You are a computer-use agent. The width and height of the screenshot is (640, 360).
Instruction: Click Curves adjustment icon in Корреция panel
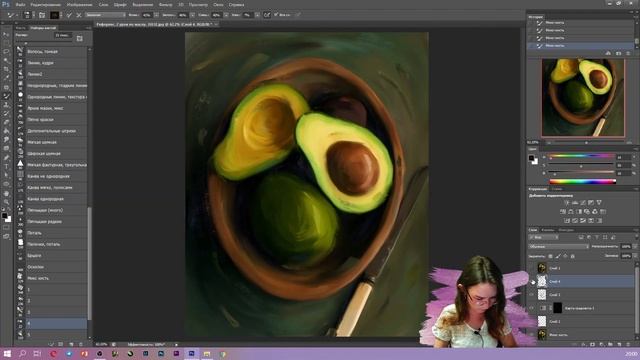[583, 203]
